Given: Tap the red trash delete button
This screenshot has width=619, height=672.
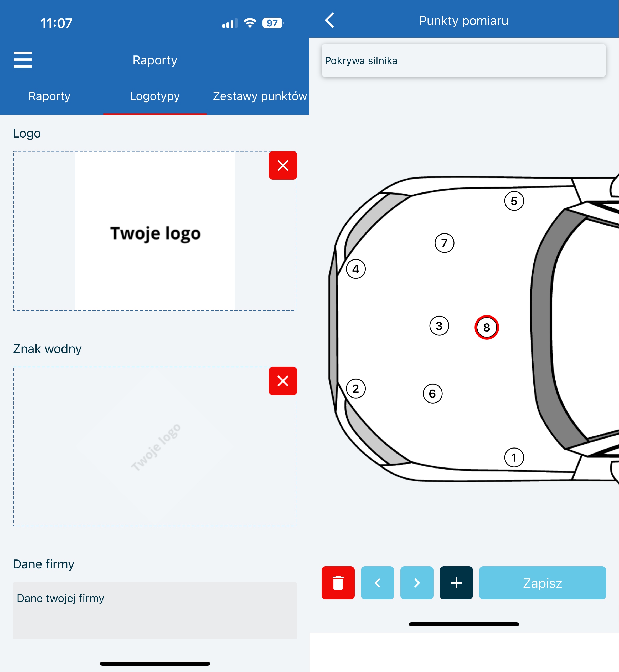Looking at the screenshot, I should coord(338,583).
